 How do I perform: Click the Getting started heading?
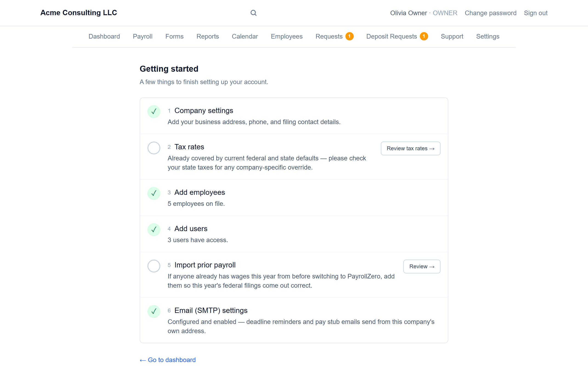[169, 69]
